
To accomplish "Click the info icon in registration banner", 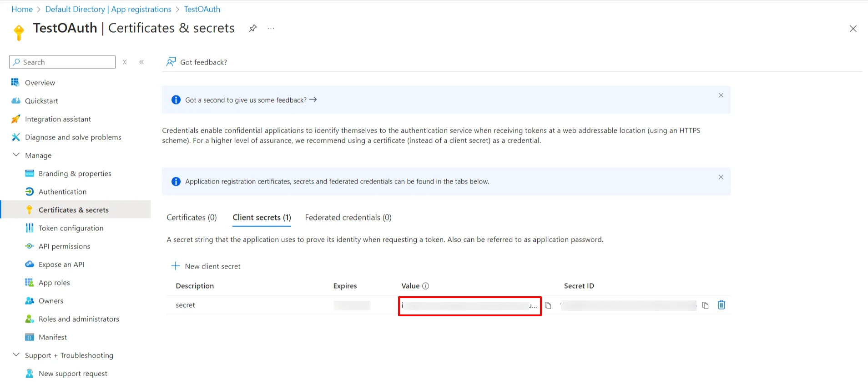I will (176, 182).
